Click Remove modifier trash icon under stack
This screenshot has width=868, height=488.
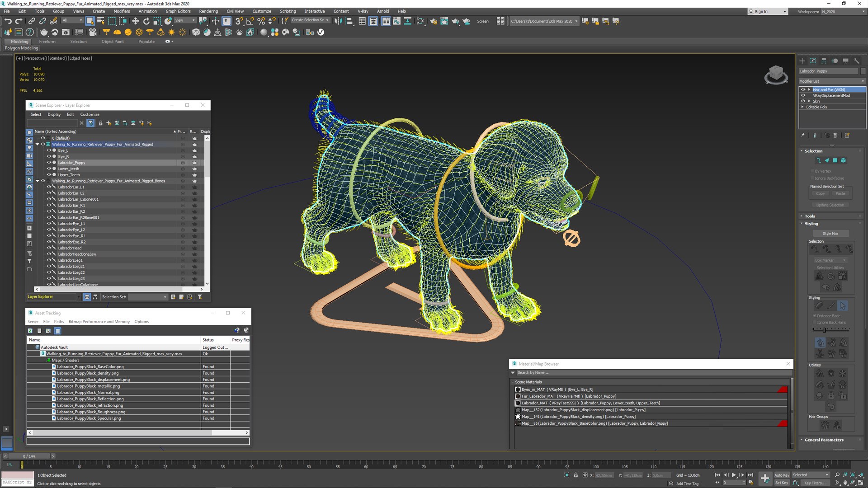tap(835, 135)
